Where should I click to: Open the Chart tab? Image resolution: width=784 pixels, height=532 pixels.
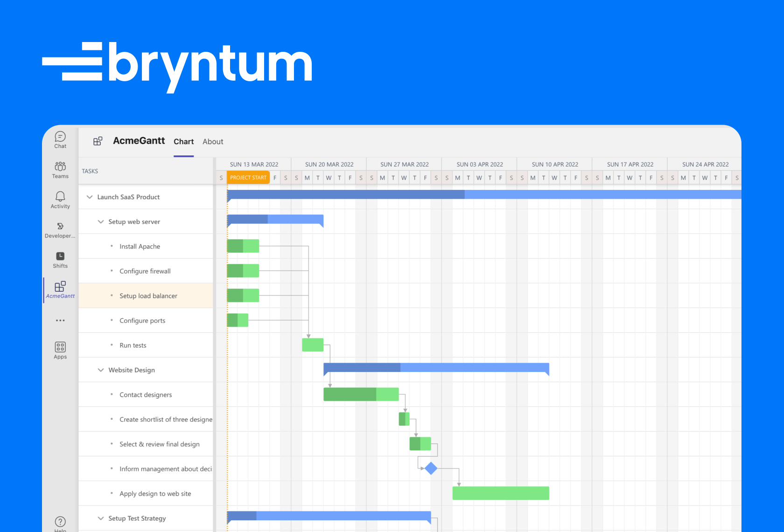(183, 141)
